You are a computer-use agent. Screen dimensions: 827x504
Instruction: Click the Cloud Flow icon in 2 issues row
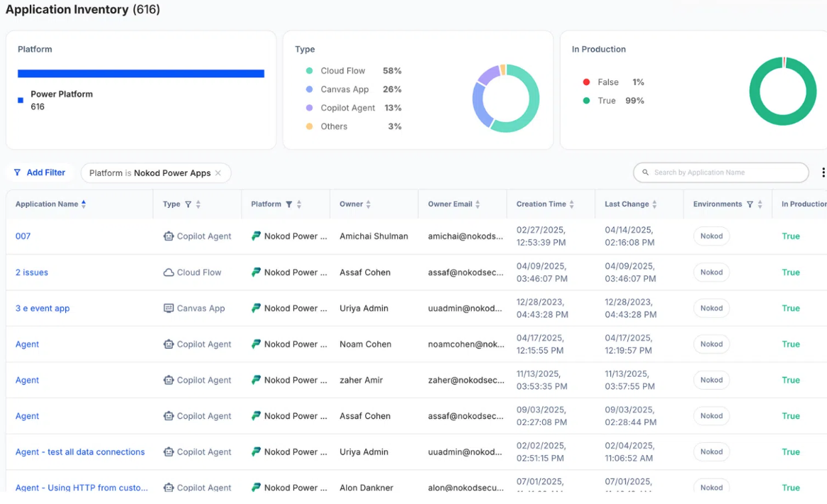(168, 273)
